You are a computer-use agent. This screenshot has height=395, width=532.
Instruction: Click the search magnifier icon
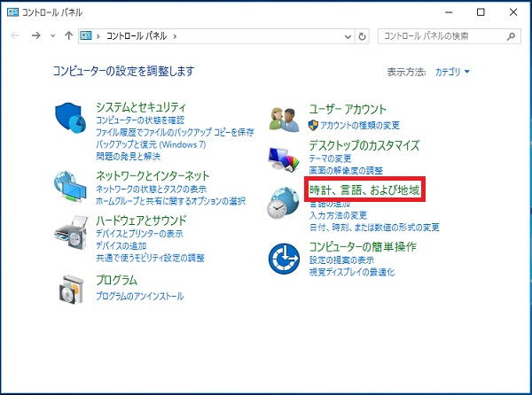pos(512,35)
